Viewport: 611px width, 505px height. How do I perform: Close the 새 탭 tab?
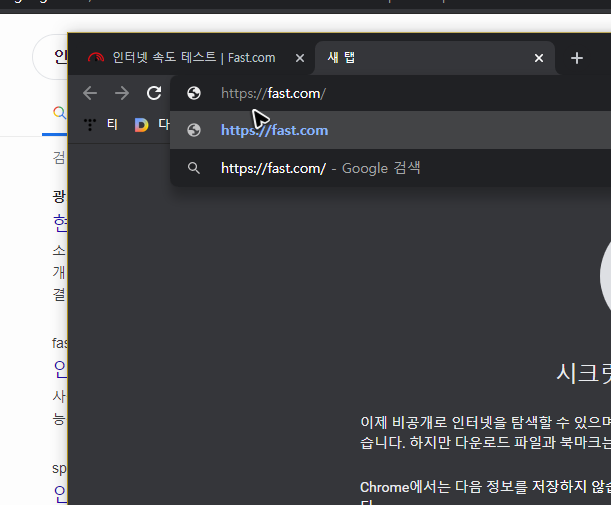tap(539, 58)
